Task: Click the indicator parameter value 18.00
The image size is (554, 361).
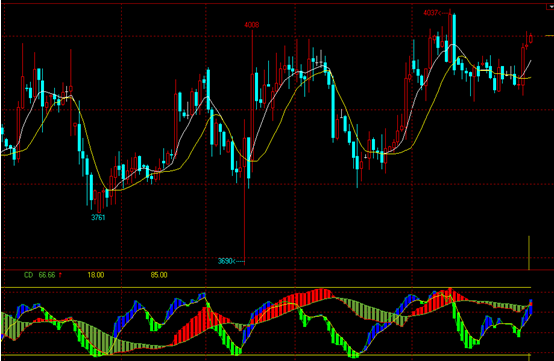Action: tap(96, 275)
